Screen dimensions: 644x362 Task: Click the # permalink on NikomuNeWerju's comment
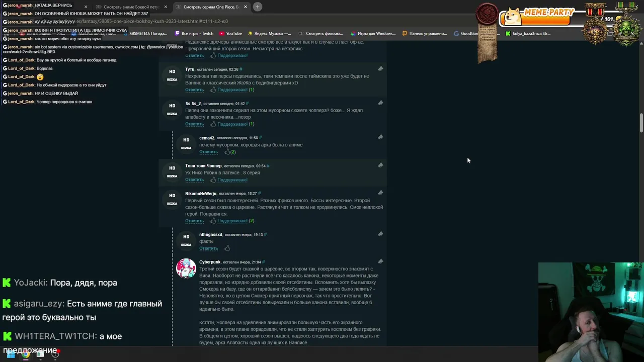point(259,193)
